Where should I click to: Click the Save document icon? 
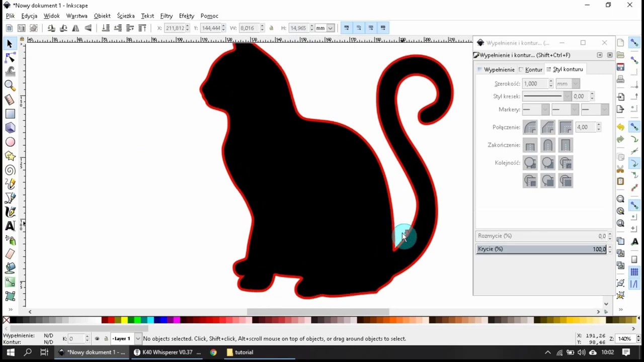[620, 67]
